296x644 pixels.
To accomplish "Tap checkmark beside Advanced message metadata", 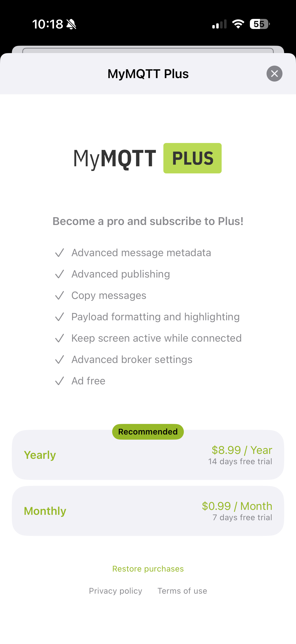I will [59, 253].
